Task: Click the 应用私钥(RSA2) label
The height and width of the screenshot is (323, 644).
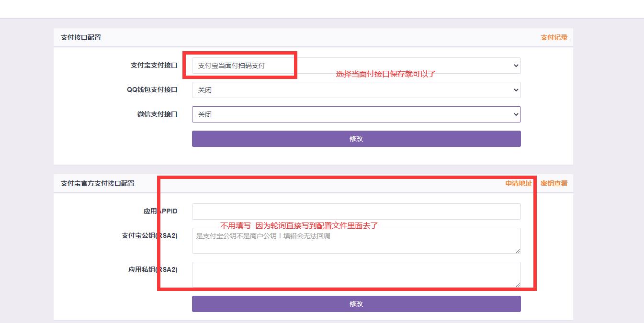Action: (x=153, y=270)
